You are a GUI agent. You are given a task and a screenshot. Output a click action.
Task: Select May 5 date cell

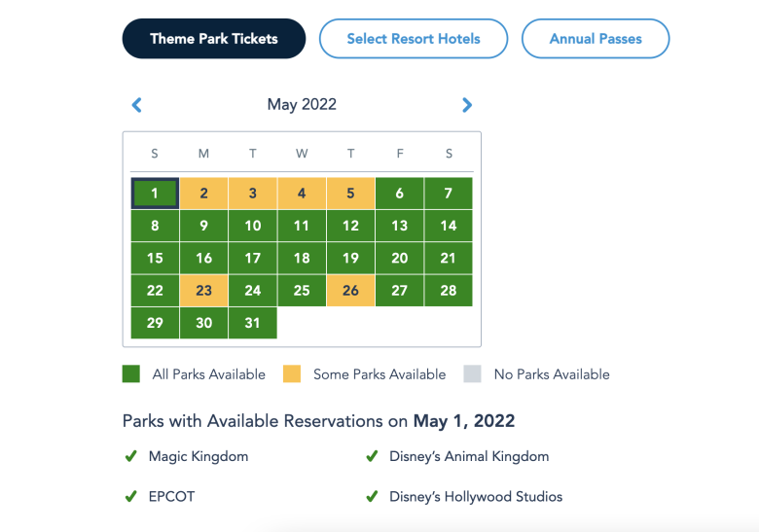point(350,194)
